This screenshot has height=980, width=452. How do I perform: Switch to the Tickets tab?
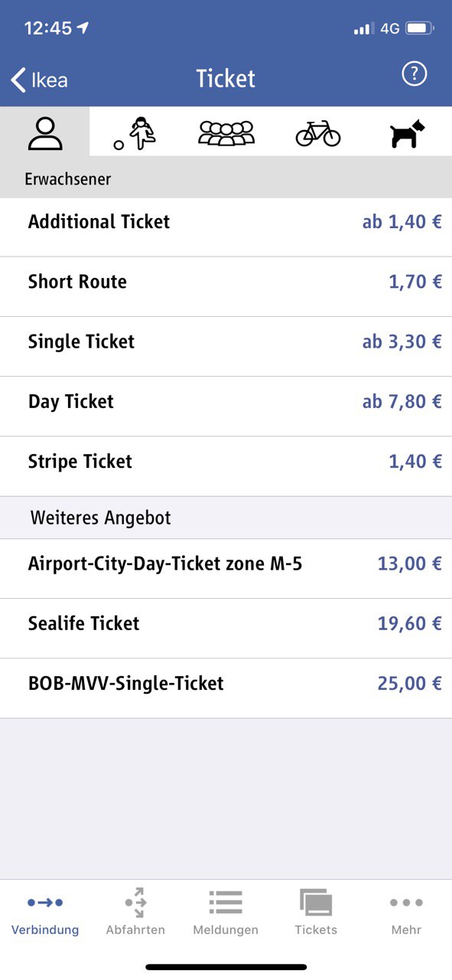[x=316, y=915]
